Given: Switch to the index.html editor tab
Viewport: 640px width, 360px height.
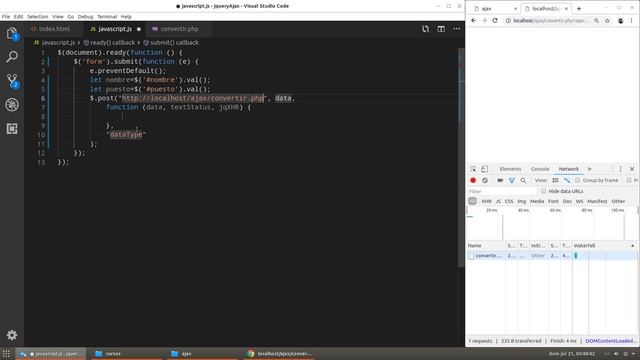Looking at the screenshot, I should click(x=53, y=29).
